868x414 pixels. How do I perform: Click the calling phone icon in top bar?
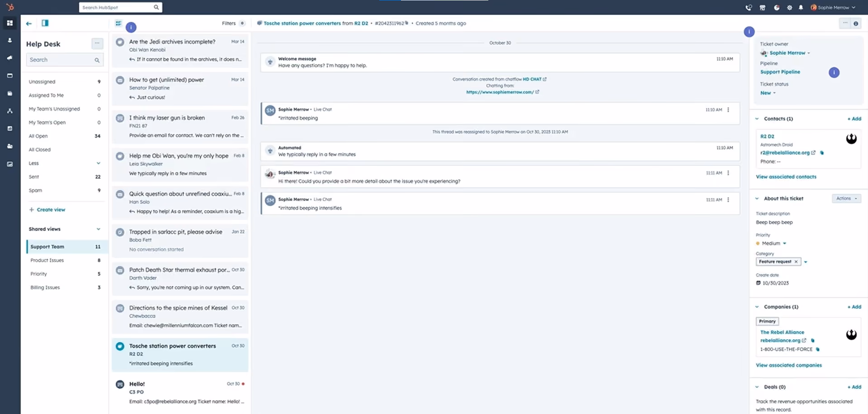coord(749,8)
